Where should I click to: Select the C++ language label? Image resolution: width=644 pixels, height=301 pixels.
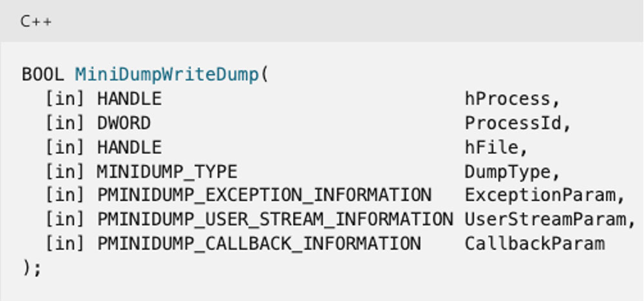(x=36, y=21)
